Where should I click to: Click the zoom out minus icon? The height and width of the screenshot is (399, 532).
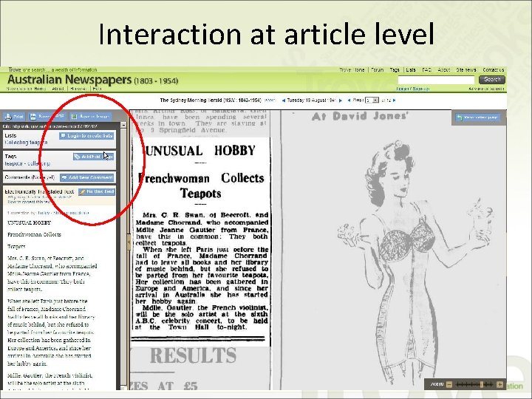pos(449,384)
